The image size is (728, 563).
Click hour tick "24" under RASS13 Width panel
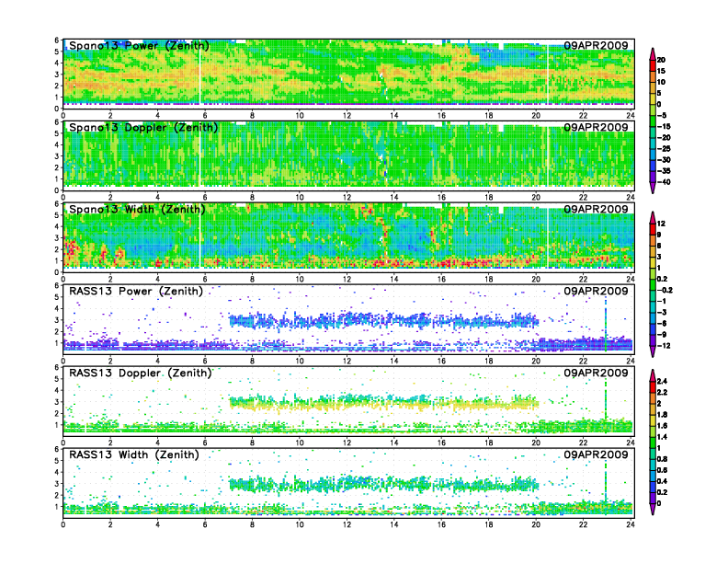click(x=630, y=524)
